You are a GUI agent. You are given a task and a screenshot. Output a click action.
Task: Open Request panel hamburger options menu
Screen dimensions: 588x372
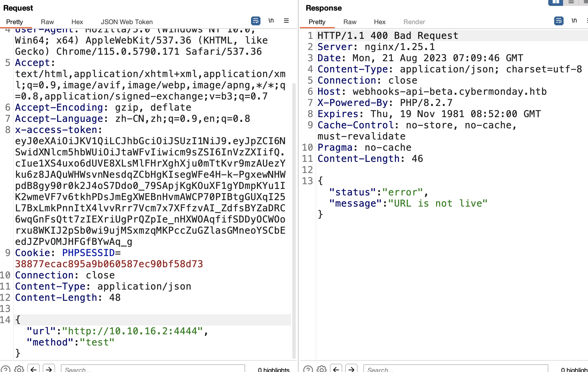tap(286, 21)
